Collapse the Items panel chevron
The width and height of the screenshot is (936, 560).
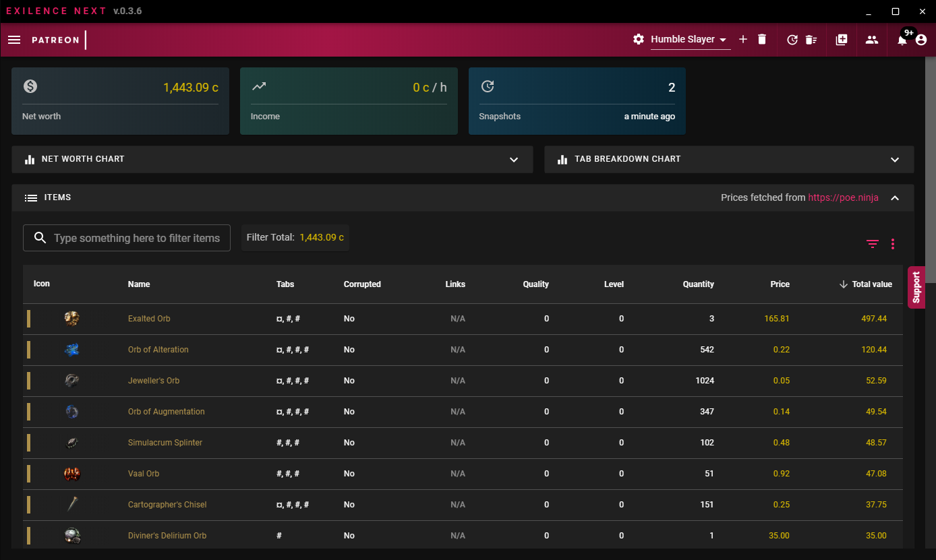[895, 198]
